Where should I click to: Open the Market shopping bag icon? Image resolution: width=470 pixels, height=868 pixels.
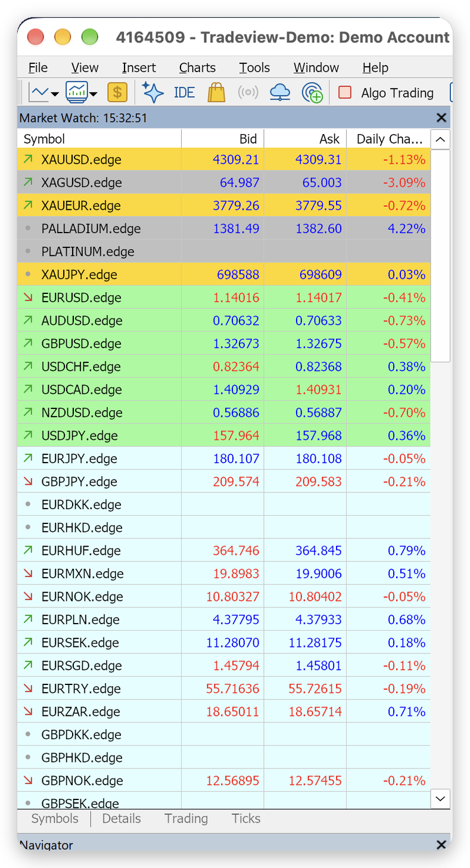pos(216,92)
